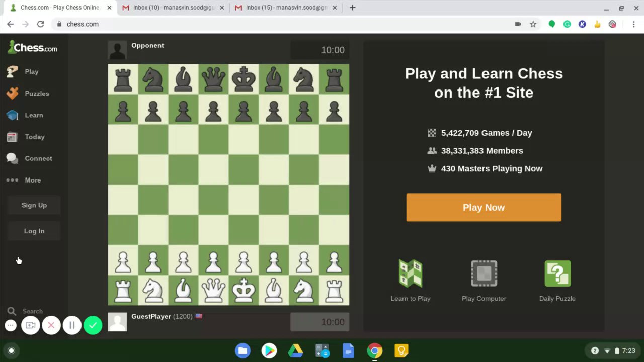Screen dimensions: 644x362
Task: Click the Opponent avatar image
Action: click(117, 50)
